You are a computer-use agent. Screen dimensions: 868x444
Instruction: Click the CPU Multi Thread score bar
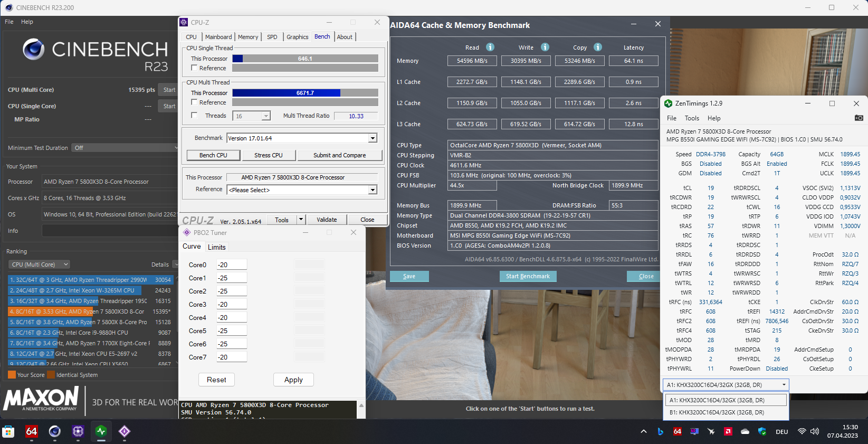[305, 93]
